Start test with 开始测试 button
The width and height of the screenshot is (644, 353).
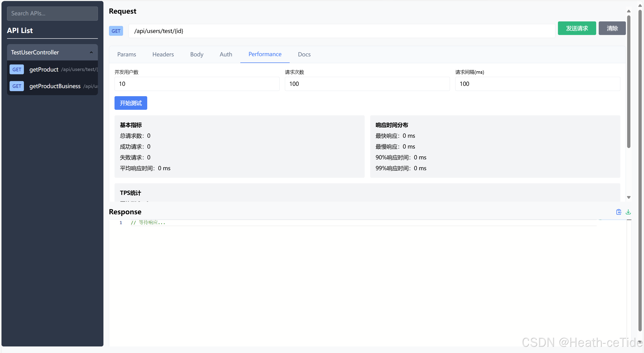click(131, 103)
